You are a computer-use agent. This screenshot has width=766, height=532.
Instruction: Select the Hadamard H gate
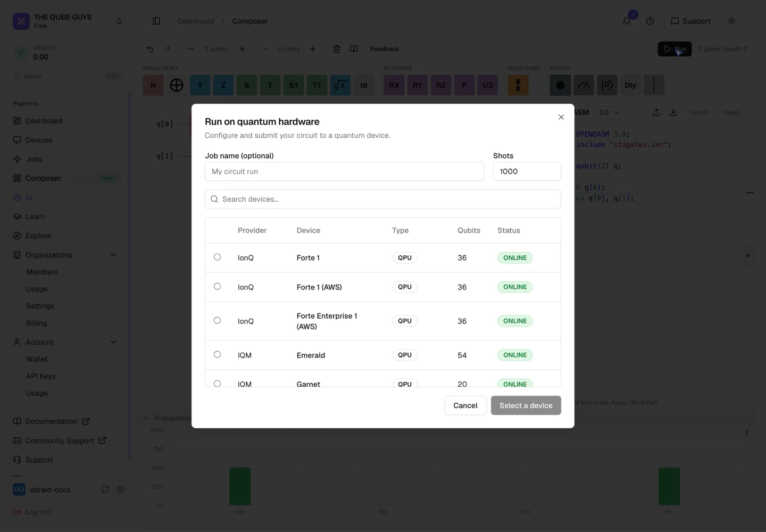[153, 85]
